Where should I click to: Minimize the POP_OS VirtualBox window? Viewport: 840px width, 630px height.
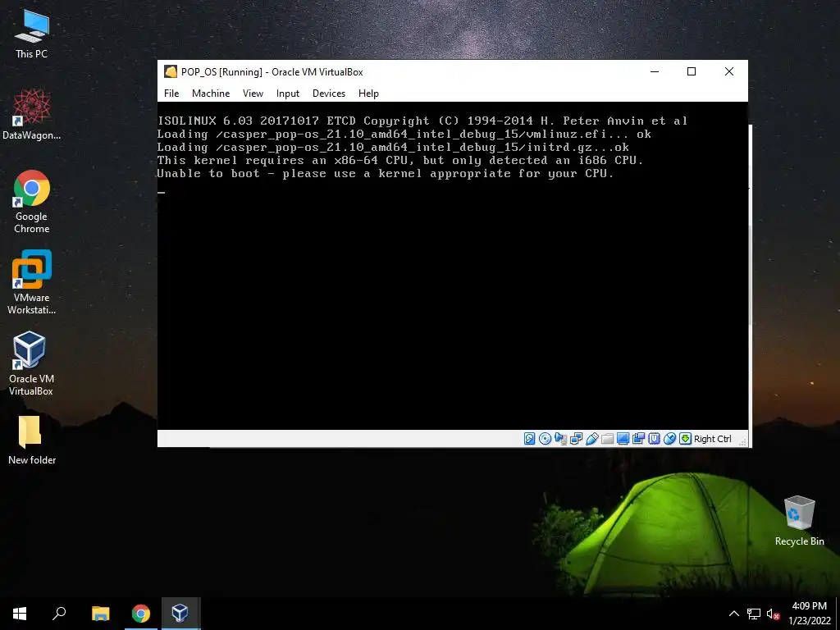(655, 72)
